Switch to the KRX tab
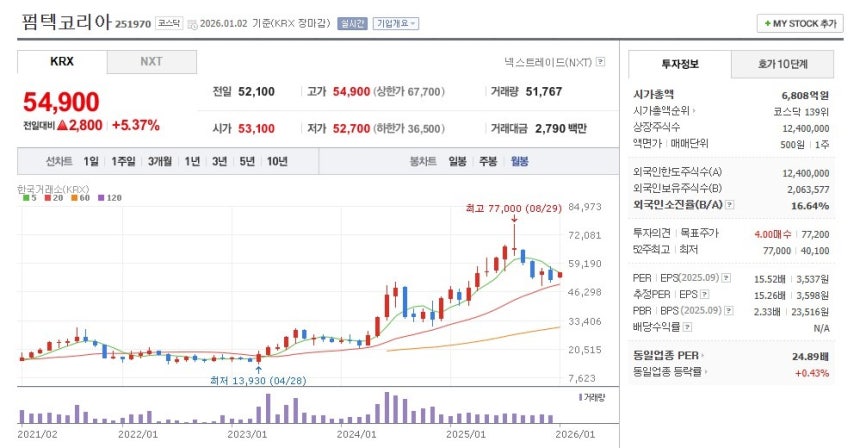 [x=62, y=62]
